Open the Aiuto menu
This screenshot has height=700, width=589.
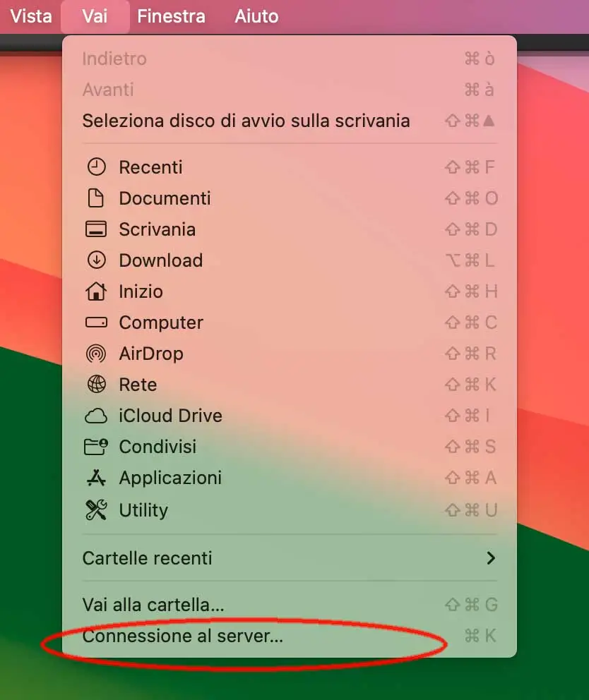coord(256,16)
